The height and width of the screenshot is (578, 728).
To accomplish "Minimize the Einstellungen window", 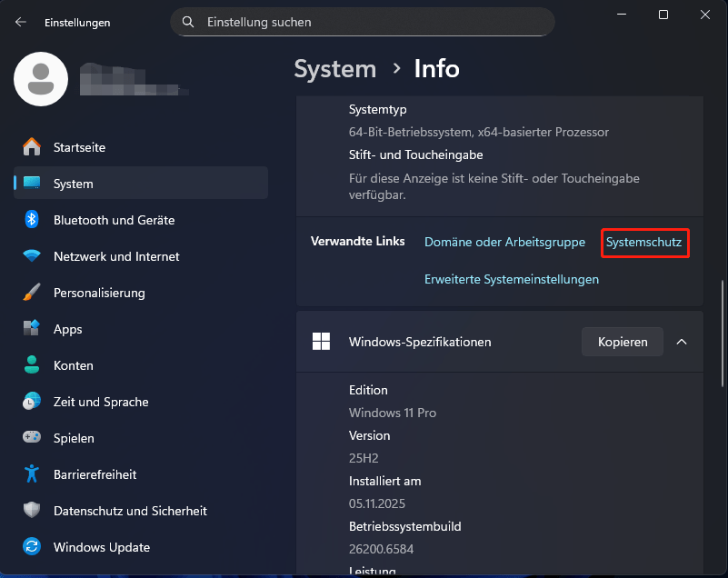I will click(622, 15).
